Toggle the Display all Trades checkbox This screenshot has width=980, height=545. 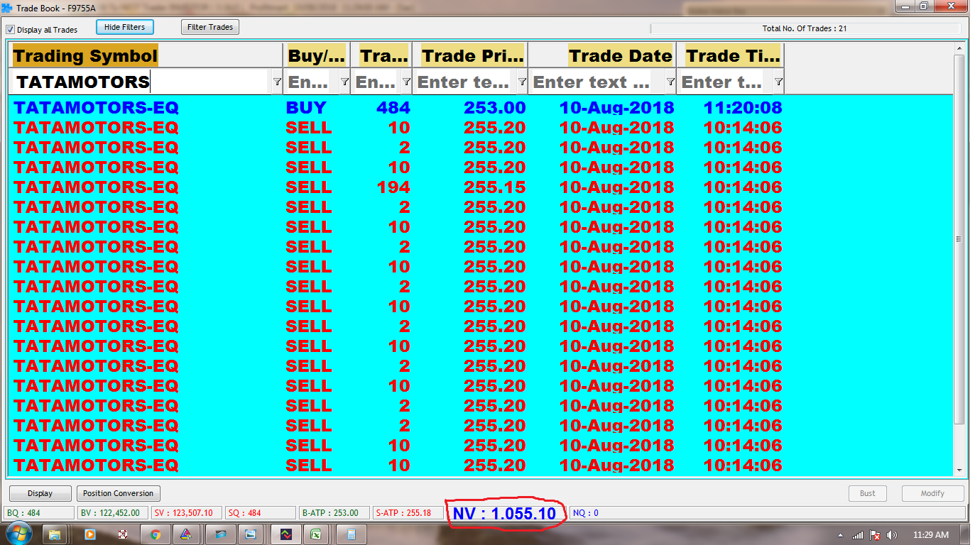coord(11,30)
